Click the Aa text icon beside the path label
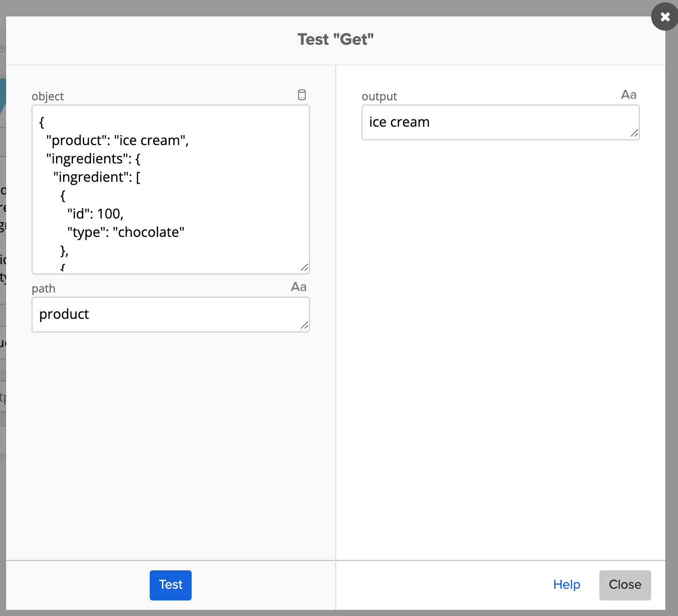The height and width of the screenshot is (616, 678). tap(298, 286)
